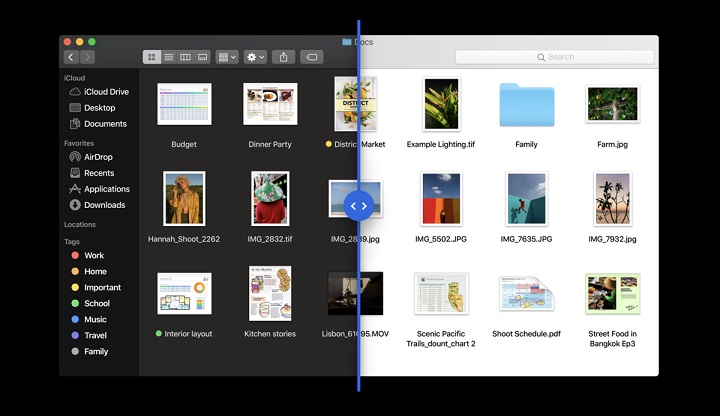Image resolution: width=720 pixels, height=416 pixels.
Task: Open AirDrop from the sidebar
Action: pyautogui.click(x=98, y=157)
